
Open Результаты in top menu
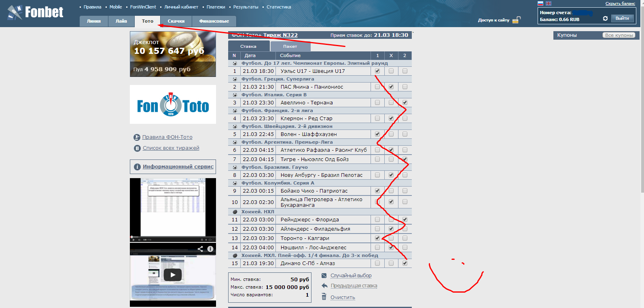[246, 7]
